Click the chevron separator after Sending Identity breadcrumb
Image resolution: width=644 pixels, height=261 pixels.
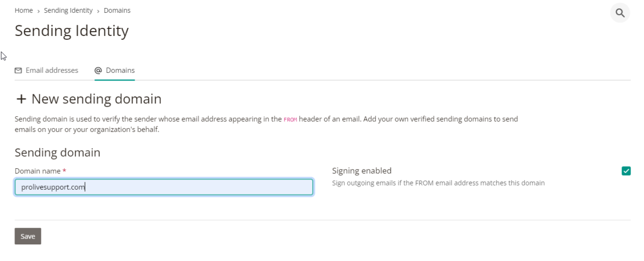(98, 11)
